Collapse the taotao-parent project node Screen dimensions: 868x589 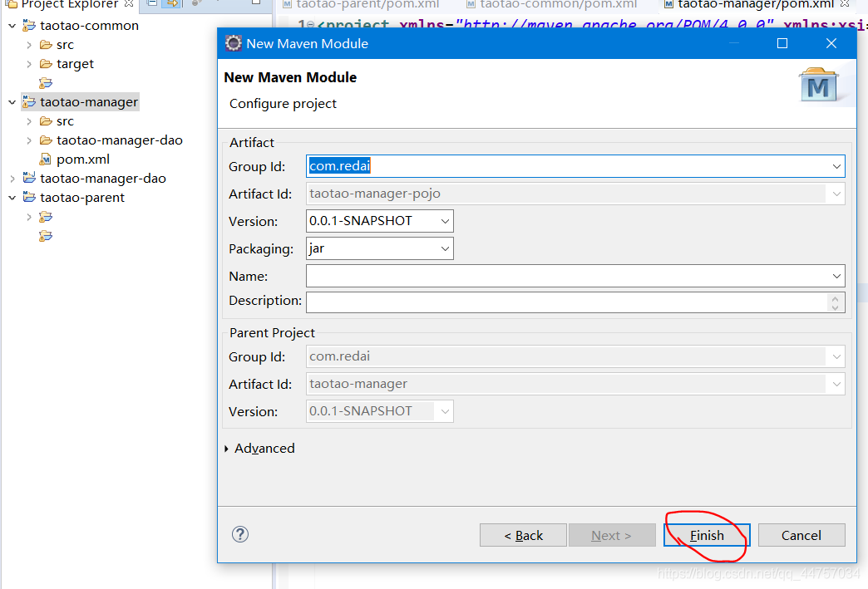12,198
